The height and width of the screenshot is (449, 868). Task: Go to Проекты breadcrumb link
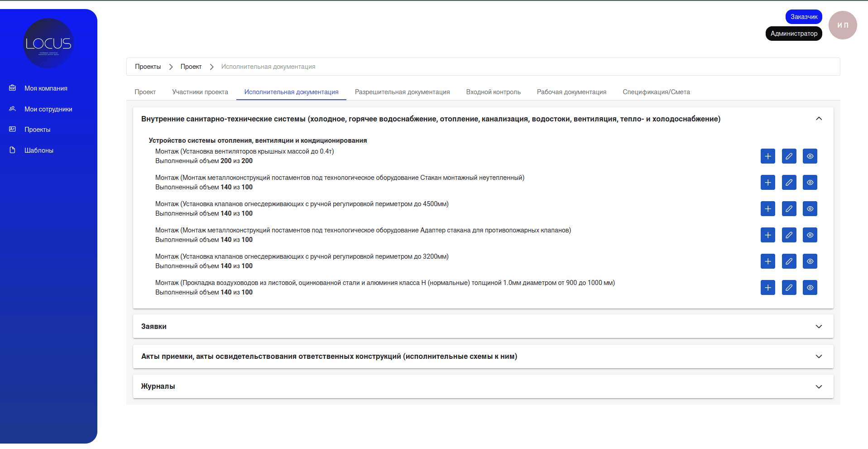tap(148, 67)
